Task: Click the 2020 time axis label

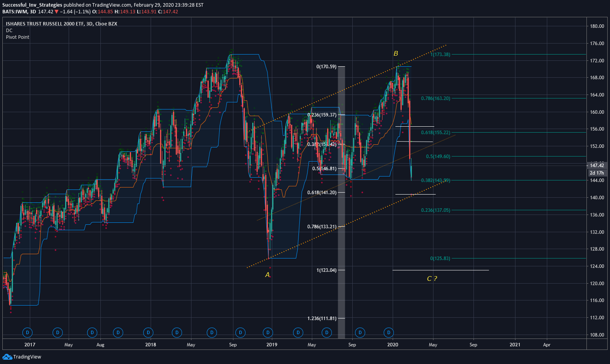Action: (x=393, y=345)
